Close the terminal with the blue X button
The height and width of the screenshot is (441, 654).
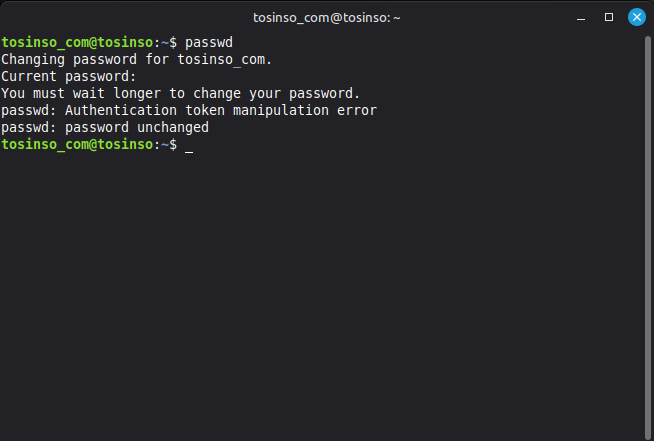coord(636,17)
